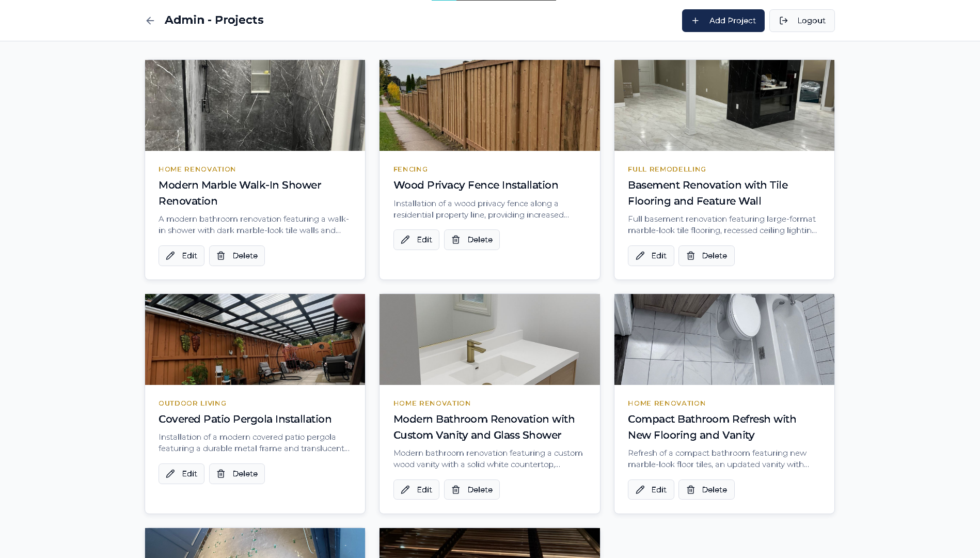Image resolution: width=980 pixels, height=558 pixels.
Task: Click pencil icon on Compact Bathroom Refresh card
Action: (x=640, y=490)
